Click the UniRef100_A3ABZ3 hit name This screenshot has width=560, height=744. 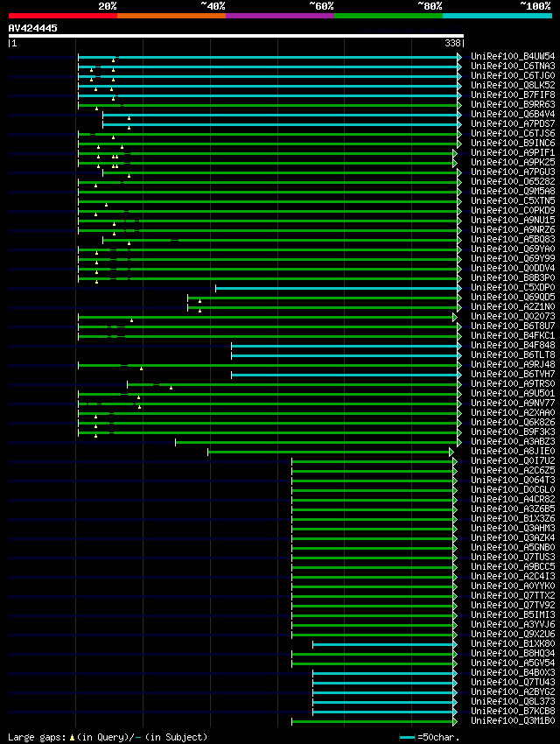click(x=513, y=441)
